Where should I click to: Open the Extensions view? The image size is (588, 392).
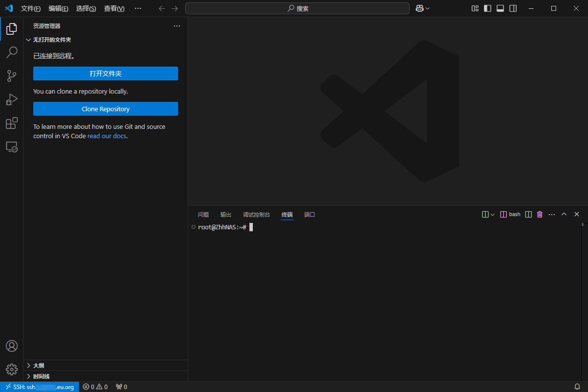click(x=12, y=123)
